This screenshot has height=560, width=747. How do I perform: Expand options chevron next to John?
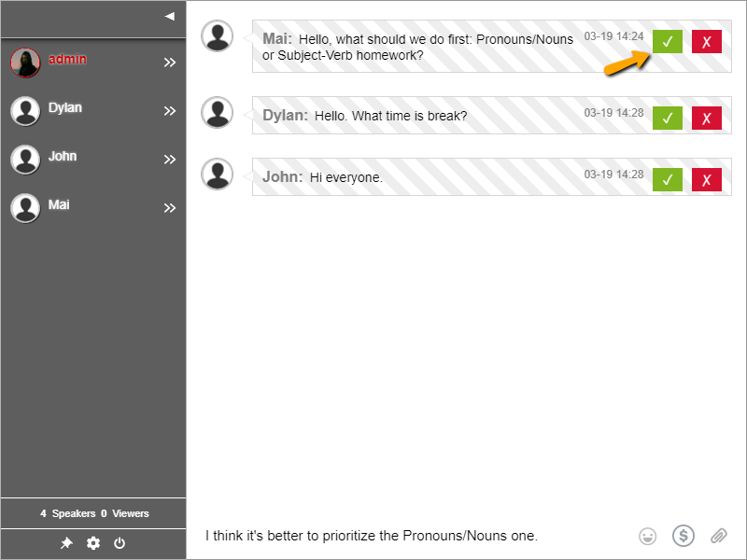170,160
